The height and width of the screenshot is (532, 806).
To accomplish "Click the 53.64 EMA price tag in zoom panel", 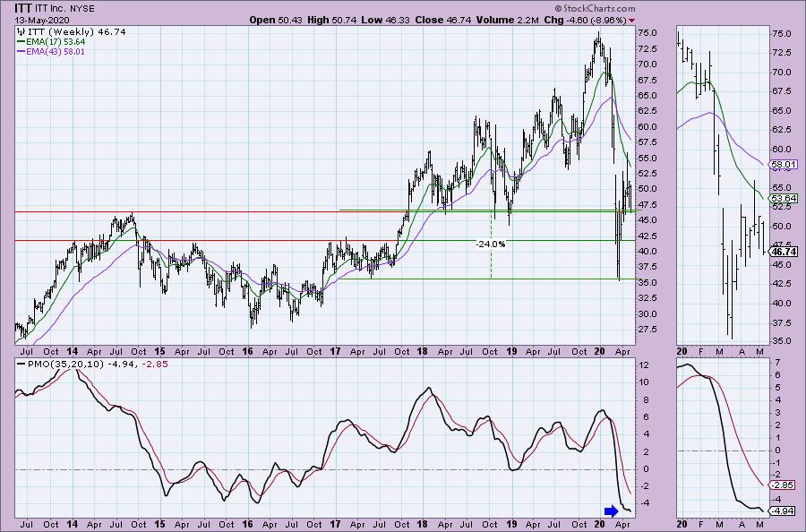I will (784, 198).
